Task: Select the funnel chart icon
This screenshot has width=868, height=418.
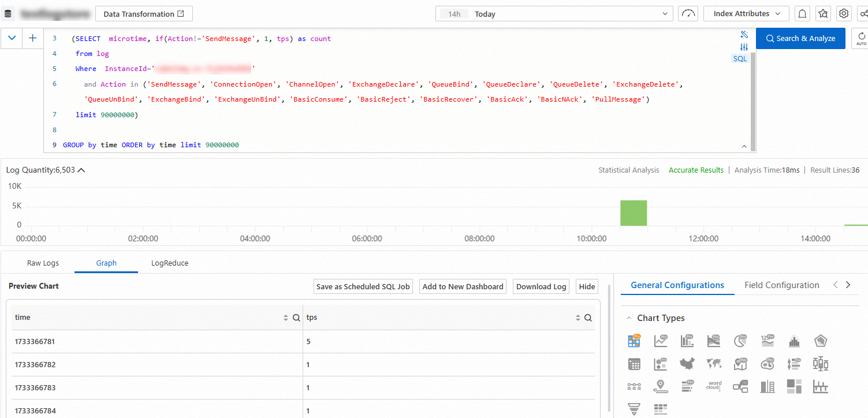Action: click(634, 409)
